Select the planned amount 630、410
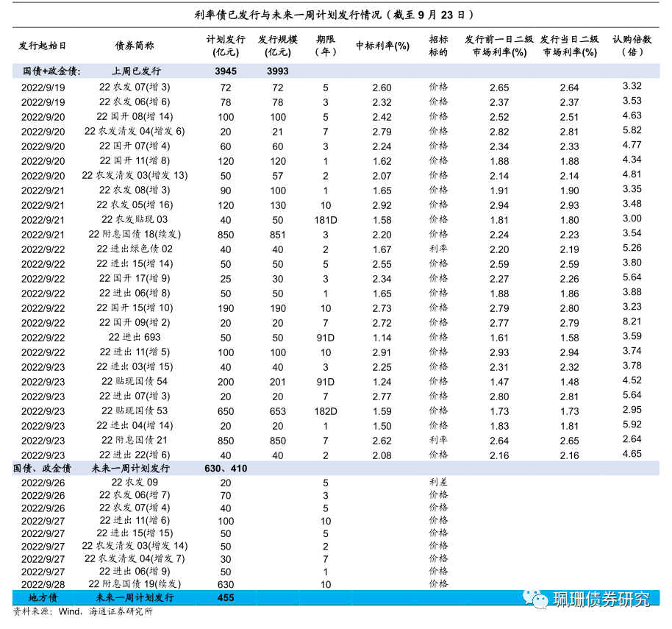The width and height of the screenshot is (672, 629). pos(226,469)
